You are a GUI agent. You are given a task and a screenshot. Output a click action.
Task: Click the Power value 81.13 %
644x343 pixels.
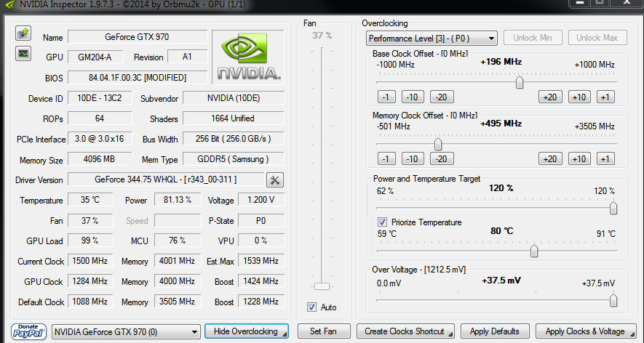pos(178,200)
